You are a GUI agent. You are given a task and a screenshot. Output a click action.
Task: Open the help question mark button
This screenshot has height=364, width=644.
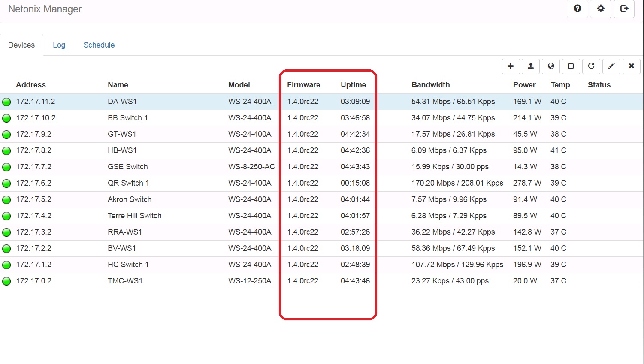click(x=577, y=9)
